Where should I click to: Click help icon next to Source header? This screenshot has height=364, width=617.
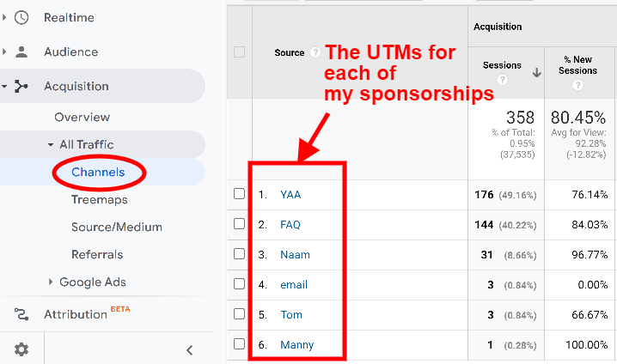point(315,52)
